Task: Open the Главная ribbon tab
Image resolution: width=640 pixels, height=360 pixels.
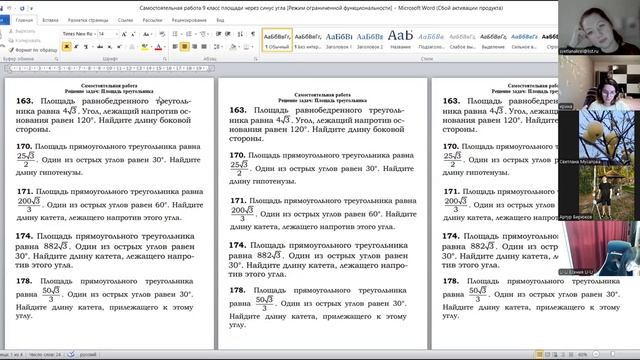Action: [x=24, y=20]
